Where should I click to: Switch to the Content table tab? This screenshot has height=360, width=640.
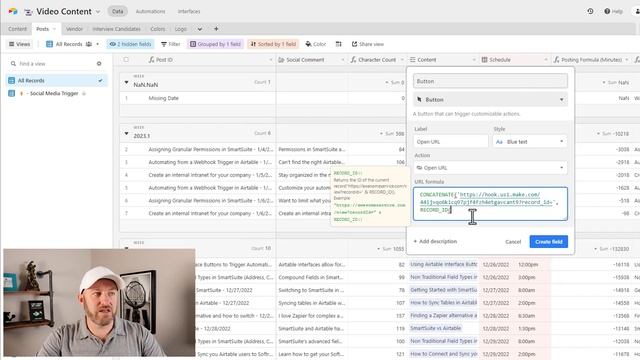(18, 29)
